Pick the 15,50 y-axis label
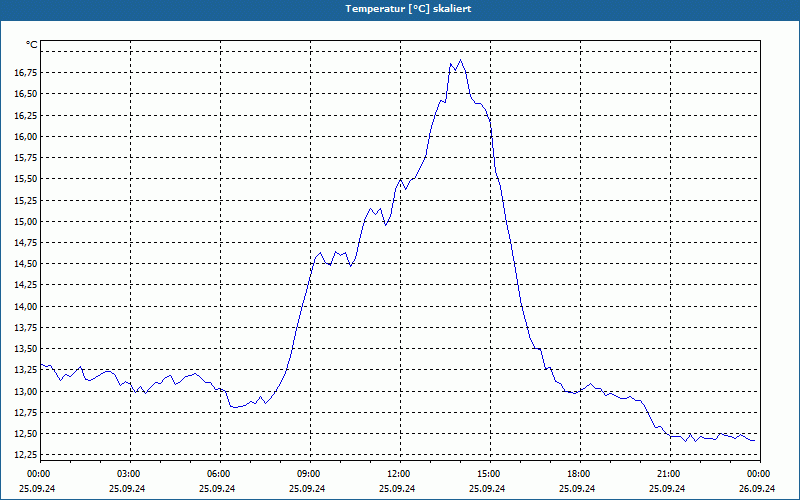This screenshot has width=800, height=500. (x=26, y=179)
